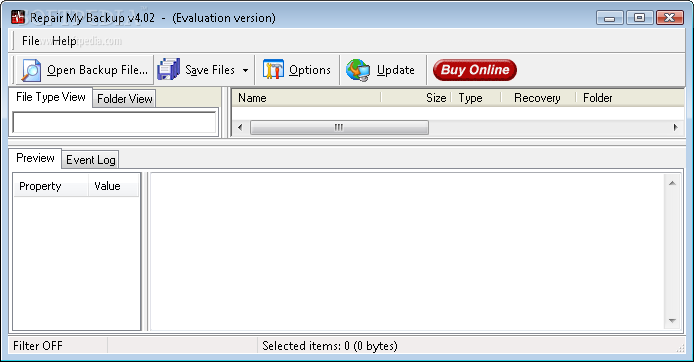The height and width of the screenshot is (362, 694).
Task: Click the Options label
Action: 310,70
